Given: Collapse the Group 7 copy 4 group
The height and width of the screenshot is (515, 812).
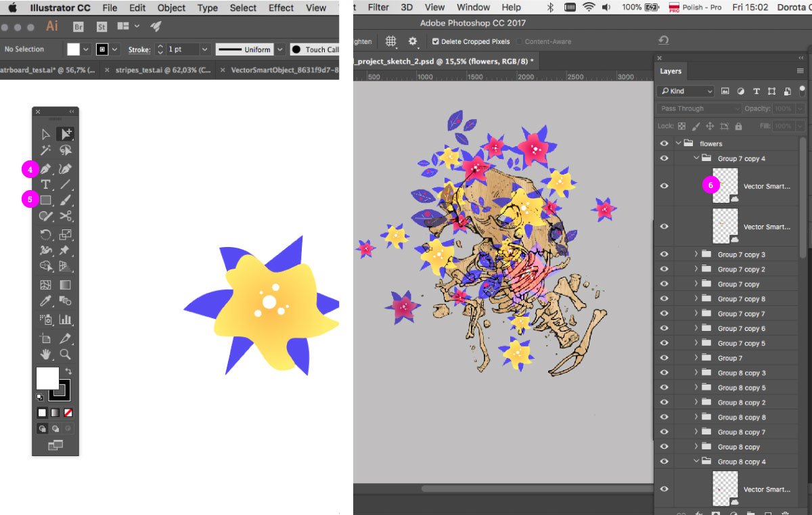Looking at the screenshot, I should point(695,158).
